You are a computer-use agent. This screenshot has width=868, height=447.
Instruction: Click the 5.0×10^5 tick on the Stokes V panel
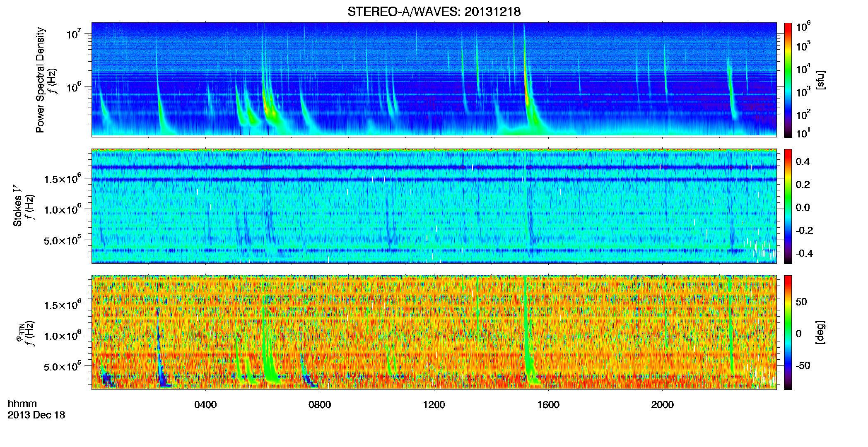coord(62,240)
